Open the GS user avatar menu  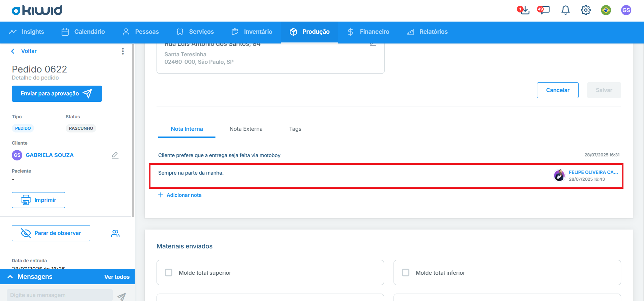[x=626, y=10]
